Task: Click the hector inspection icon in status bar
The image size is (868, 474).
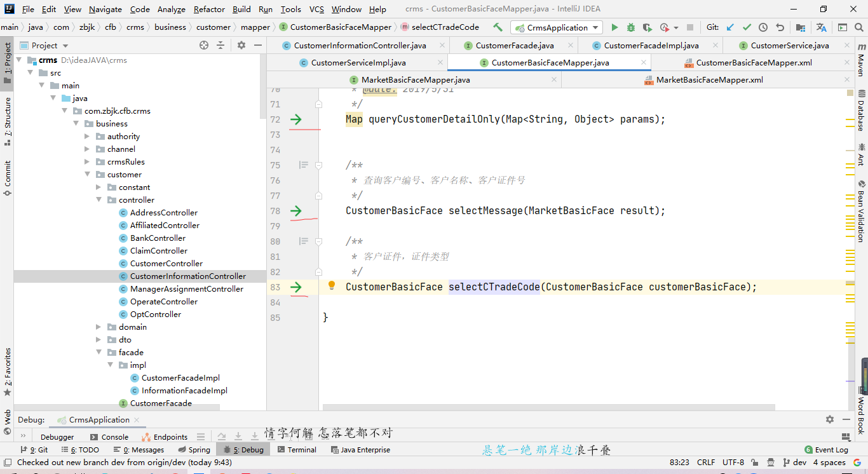Action: coord(770,463)
